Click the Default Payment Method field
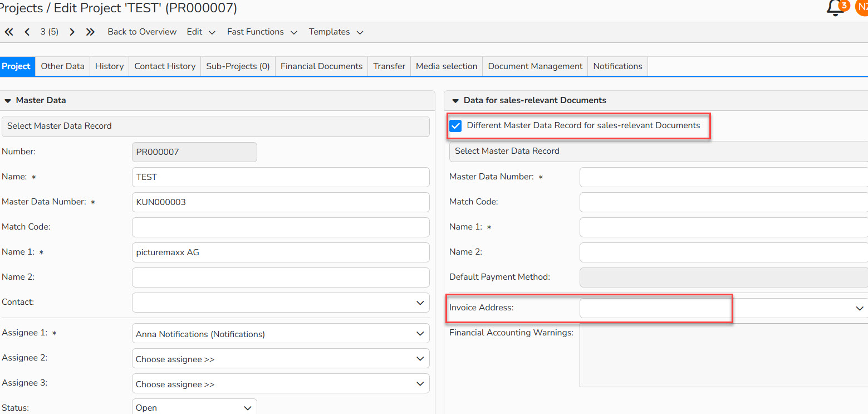This screenshot has width=868, height=414. 724,277
